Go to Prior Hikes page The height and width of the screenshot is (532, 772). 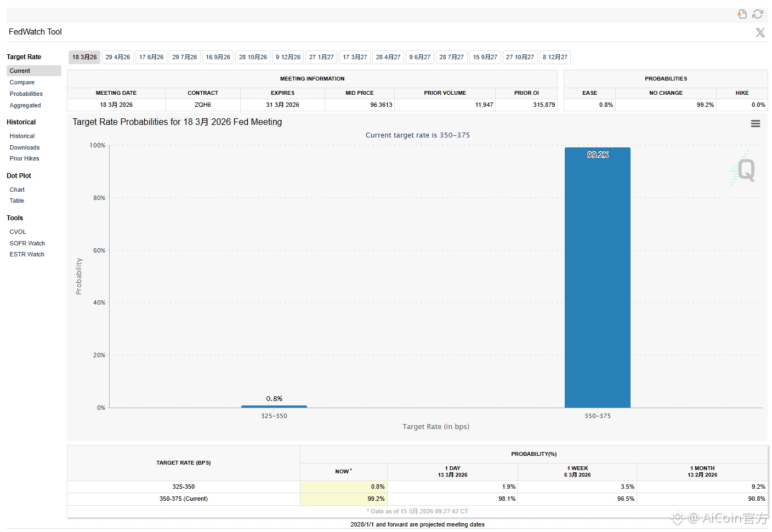[24, 159]
